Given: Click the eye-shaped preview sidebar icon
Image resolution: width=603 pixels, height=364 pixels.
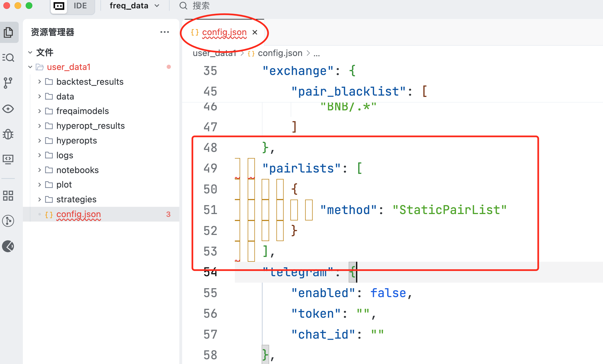Looking at the screenshot, I should pyautogui.click(x=8, y=109).
